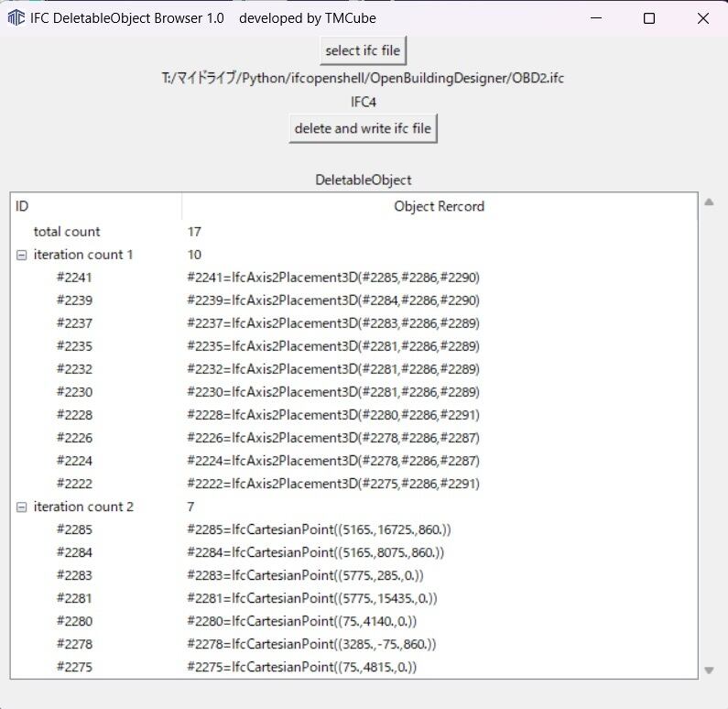Select tree row #2222
The image size is (728, 709).
[74, 484]
